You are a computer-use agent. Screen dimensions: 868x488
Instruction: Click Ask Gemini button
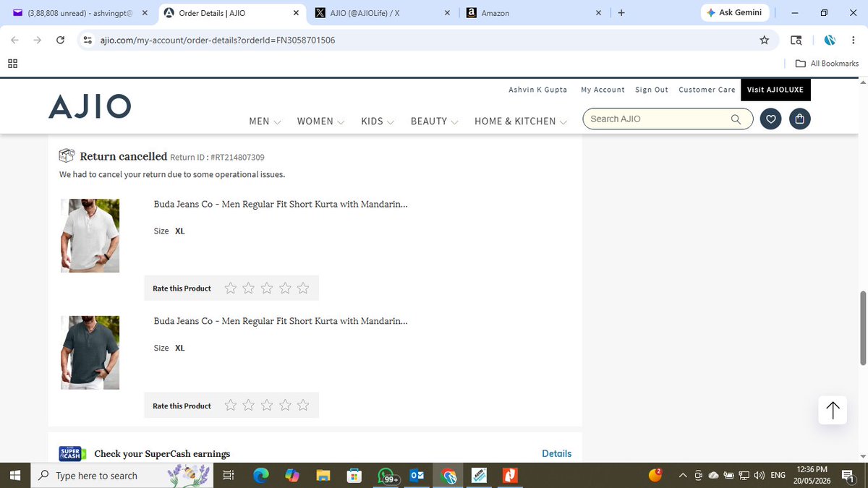tap(734, 13)
